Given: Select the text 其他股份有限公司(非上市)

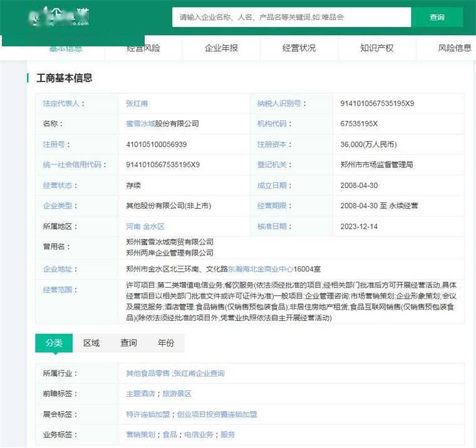Looking at the screenshot, I should [168, 206].
